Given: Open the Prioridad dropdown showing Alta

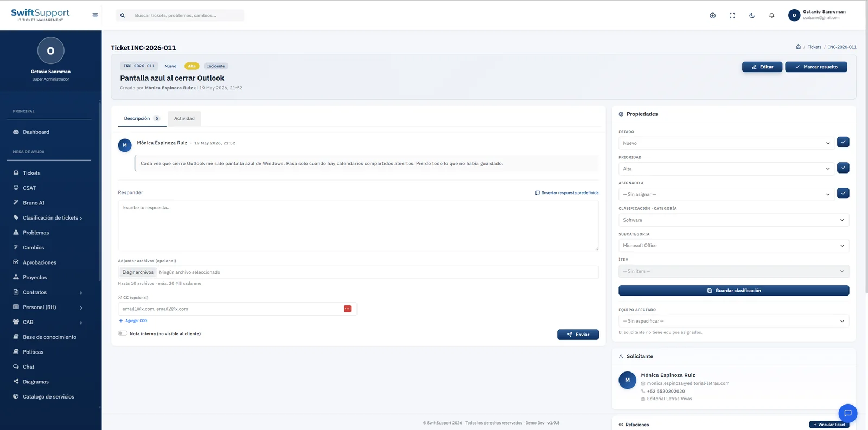Looking at the screenshot, I should click(726, 169).
